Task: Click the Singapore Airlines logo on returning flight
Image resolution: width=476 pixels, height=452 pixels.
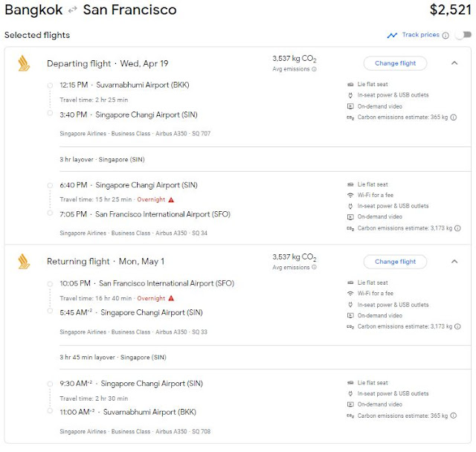Action: tap(24, 262)
